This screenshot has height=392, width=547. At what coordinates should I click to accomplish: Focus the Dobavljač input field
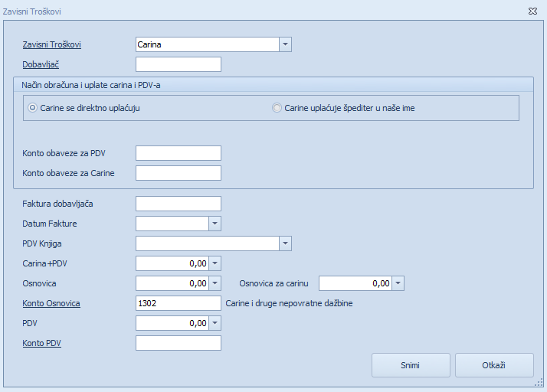[x=179, y=64]
